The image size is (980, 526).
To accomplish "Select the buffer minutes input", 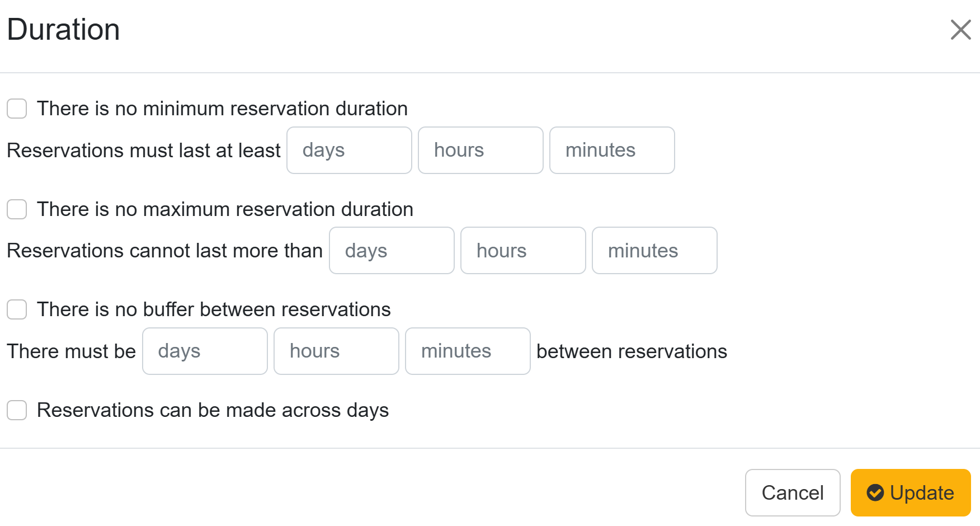I will coord(468,351).
